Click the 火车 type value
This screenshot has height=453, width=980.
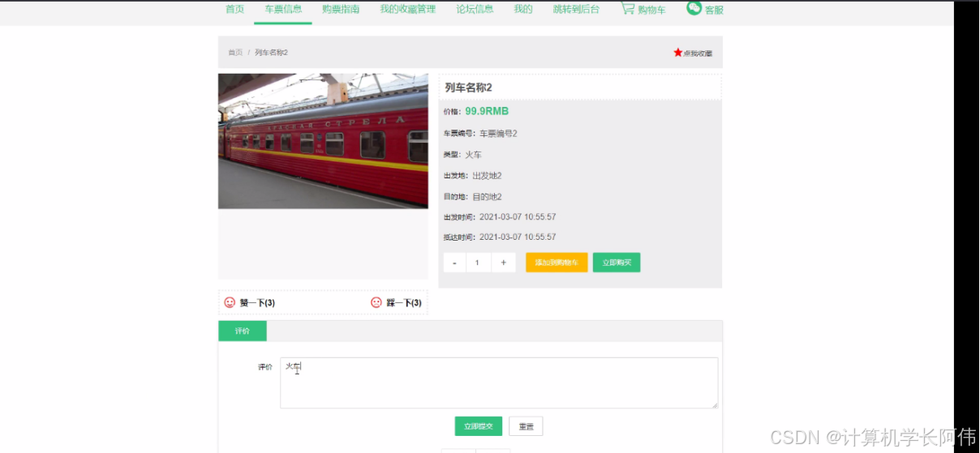[x=474, y=154]
